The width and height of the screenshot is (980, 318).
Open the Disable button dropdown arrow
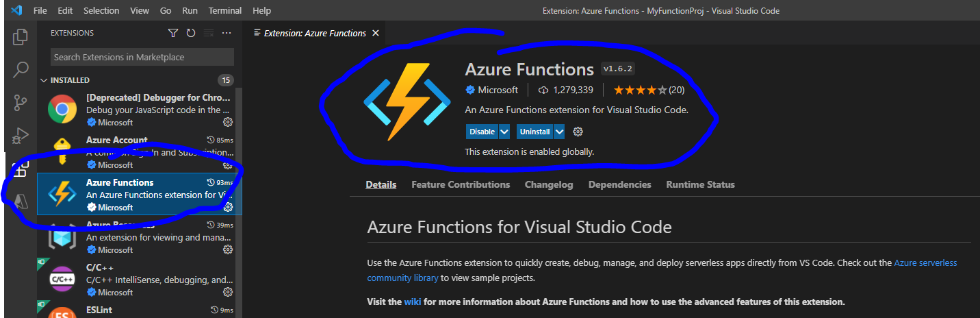[504, 132]
